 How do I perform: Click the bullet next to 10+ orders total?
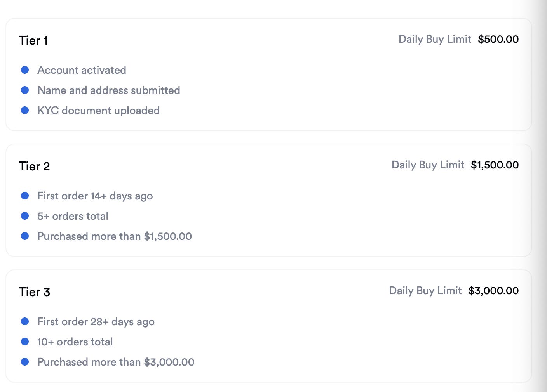tap(25, 342)
